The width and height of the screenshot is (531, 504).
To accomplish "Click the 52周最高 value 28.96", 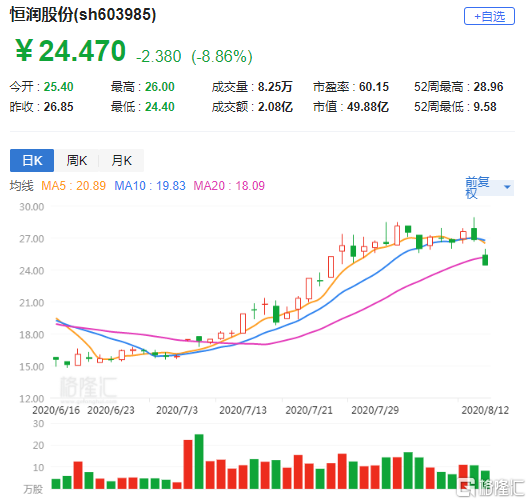I will click(488, 87).
